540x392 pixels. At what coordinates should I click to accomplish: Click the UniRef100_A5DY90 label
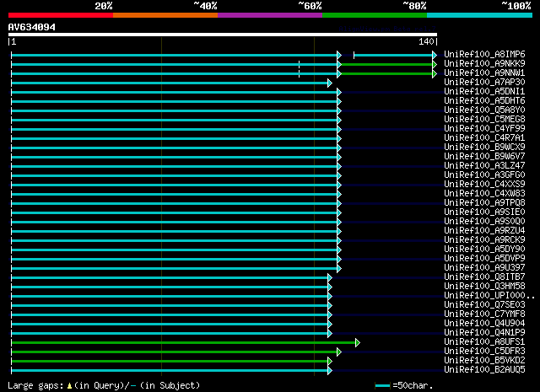point(484,250)
